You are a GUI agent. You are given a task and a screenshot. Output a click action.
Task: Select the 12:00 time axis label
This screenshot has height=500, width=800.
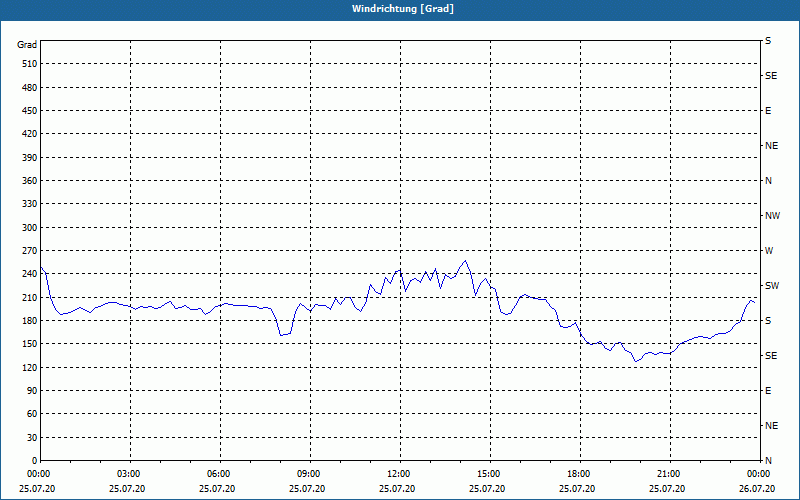click(x=399, y=474)
